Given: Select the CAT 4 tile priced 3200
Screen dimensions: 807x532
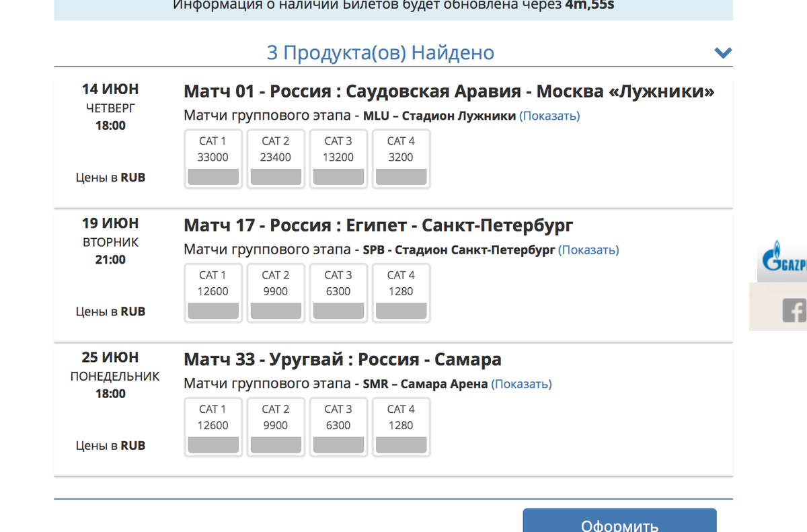Looking at the screenshot, I should click(x=401, y=158).
